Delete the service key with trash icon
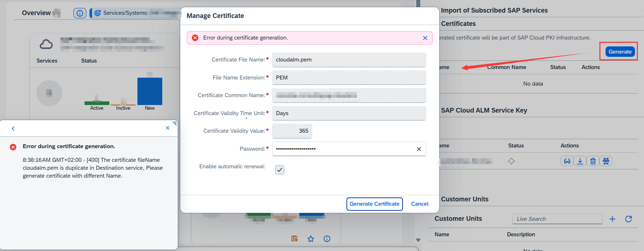The height and width of the screenshot is (251, 644). click(x=593, y=161)
